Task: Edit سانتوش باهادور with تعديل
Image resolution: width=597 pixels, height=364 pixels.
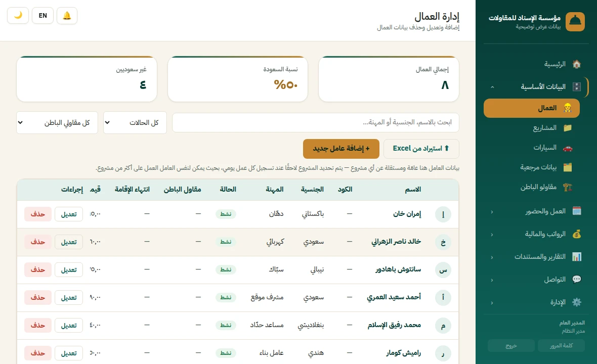Action: [69, 269]
